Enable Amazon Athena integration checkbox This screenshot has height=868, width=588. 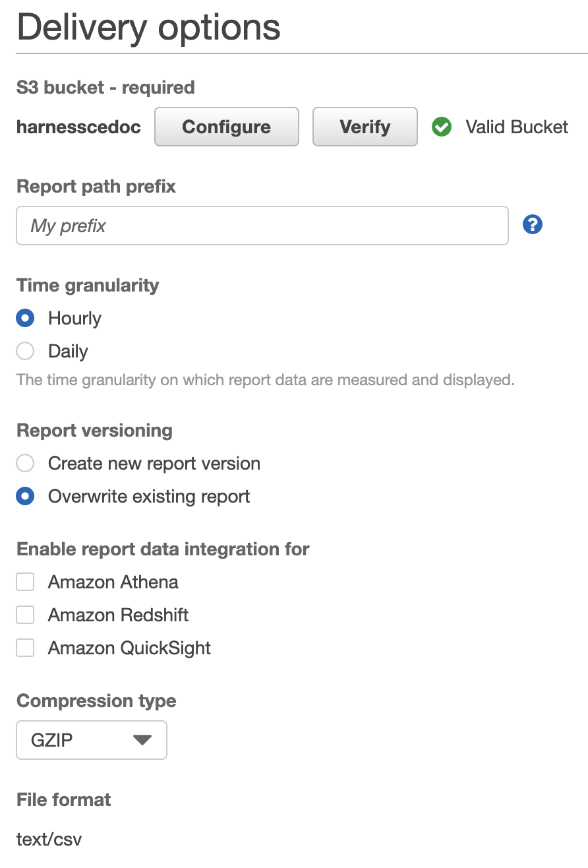[x=25, y=582]
